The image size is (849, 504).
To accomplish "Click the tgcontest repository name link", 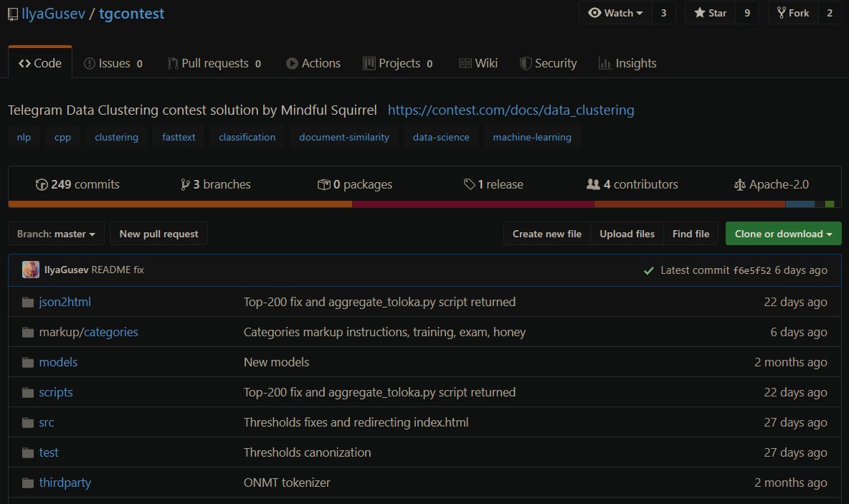I will click(x=131, y=14).
